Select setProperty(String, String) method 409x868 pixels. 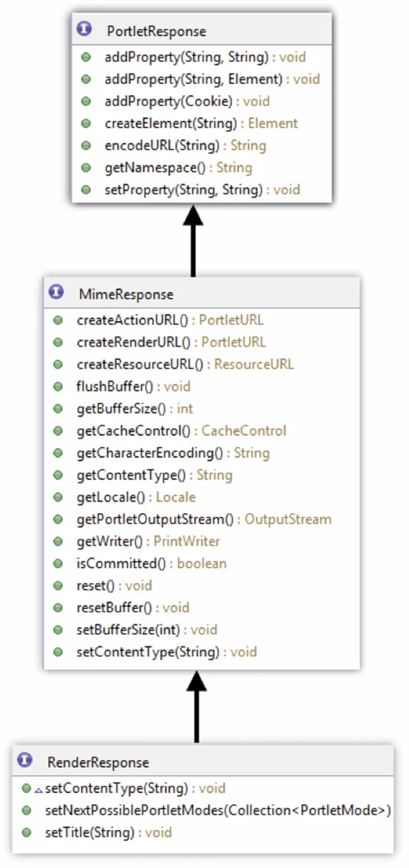202,190
